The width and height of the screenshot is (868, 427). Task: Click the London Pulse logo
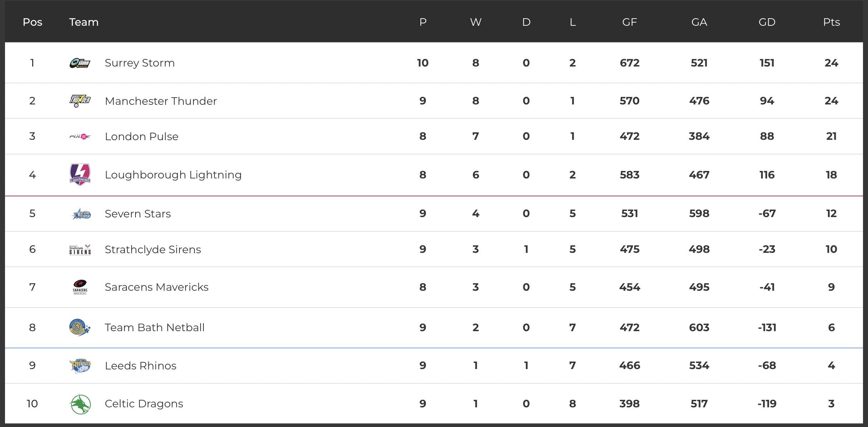pos(80,136)
